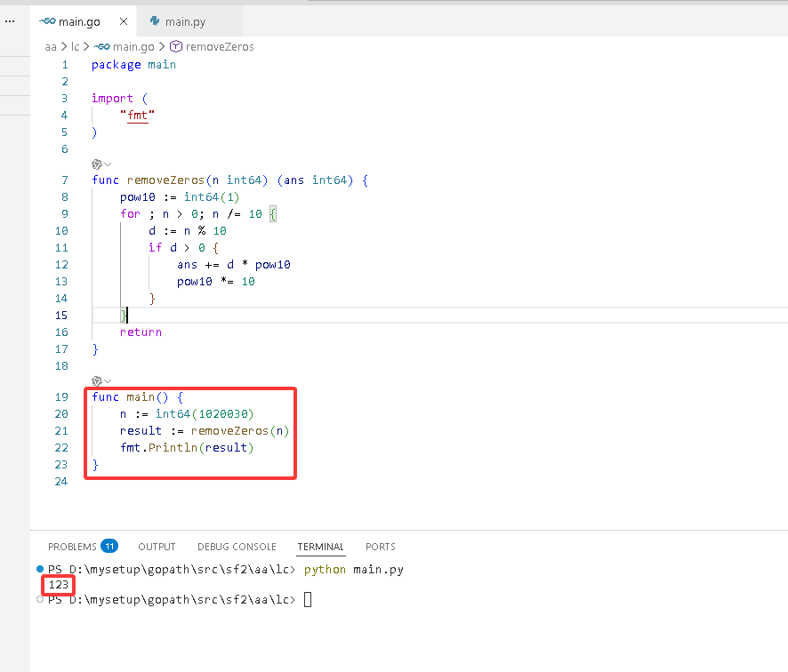Click 'd := n % 10' on line 10
Image resolution: width=788 pixels, height=672 pixels.
click(x=188, y=231)
